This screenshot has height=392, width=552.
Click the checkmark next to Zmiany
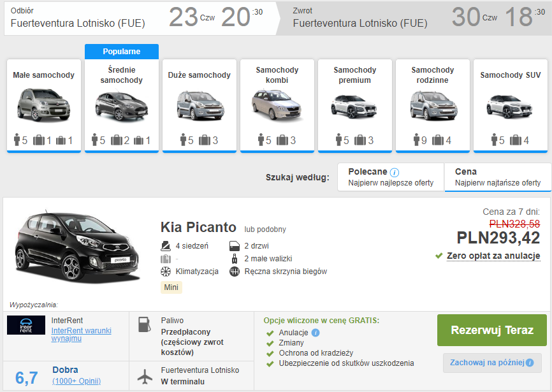coord(270,343)
